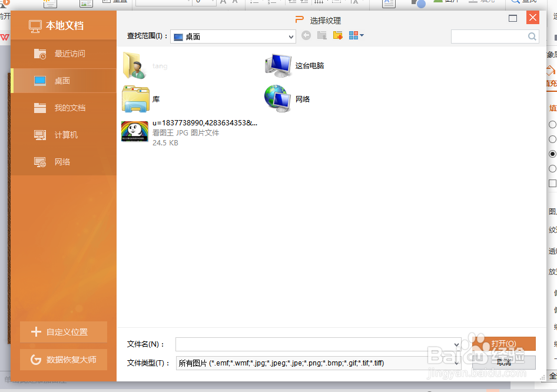
Task: Click the 自定义位置 button
Action: (x=64, y=332)
